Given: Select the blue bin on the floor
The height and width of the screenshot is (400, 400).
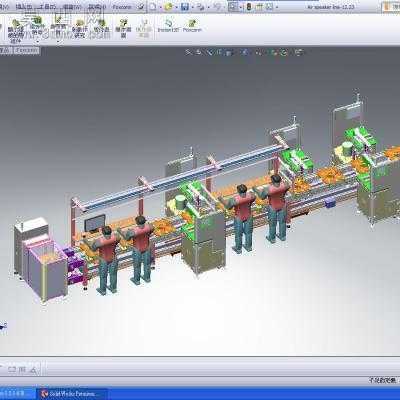Looking at the screenshot, I should tap(330, 202).
